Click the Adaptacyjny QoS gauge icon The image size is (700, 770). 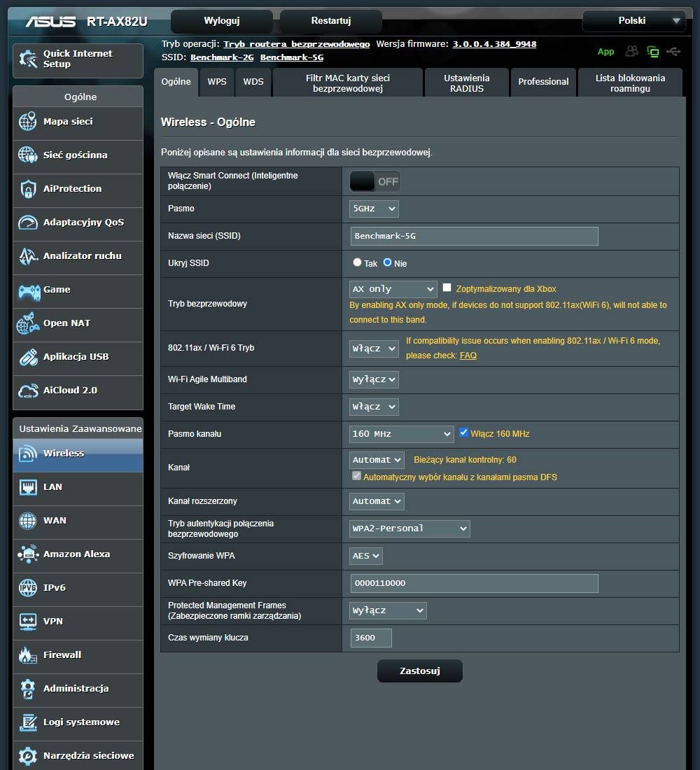[x=27, y=223]
